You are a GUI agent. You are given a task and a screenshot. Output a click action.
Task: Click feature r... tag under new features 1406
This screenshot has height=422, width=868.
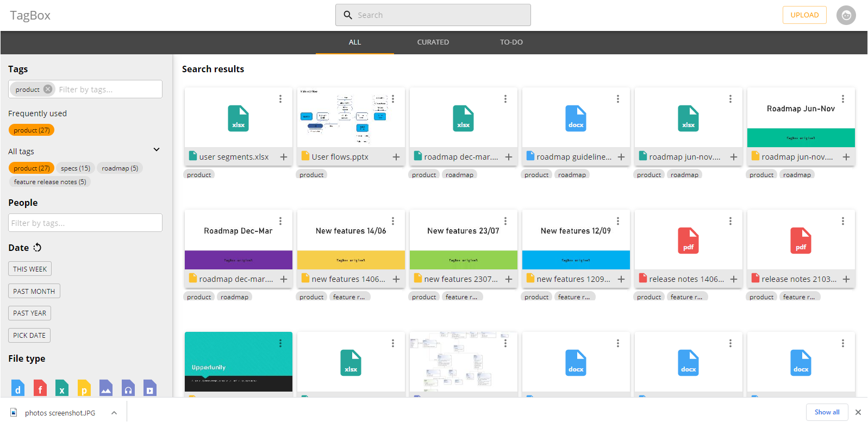pos(349,297)
